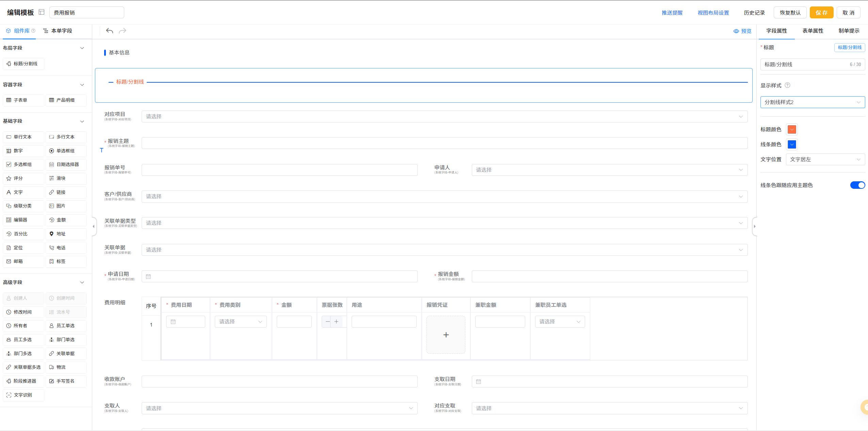Viewport: 868px width, 431px height.
Task: Toggle 线条色跟随应用主题色 switch
Action: (857, 185)
